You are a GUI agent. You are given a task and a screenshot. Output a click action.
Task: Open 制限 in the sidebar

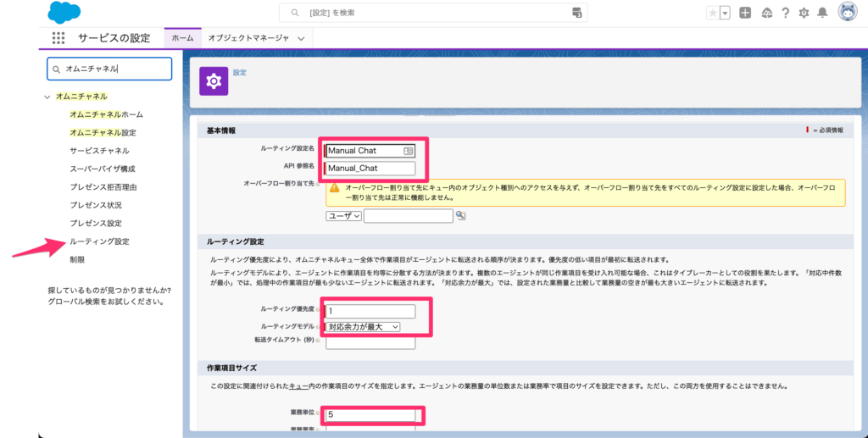(77, 259)
